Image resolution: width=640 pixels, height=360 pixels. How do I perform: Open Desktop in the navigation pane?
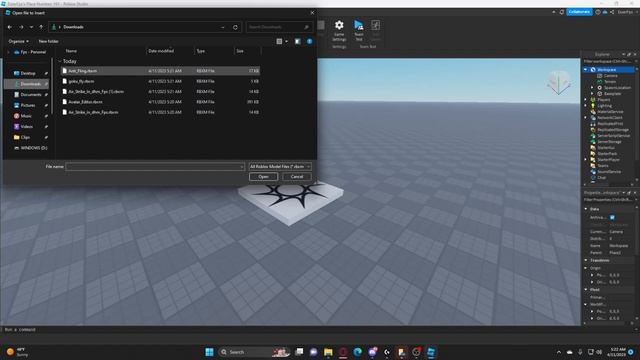pyautogui.click(x=28, y=73)
